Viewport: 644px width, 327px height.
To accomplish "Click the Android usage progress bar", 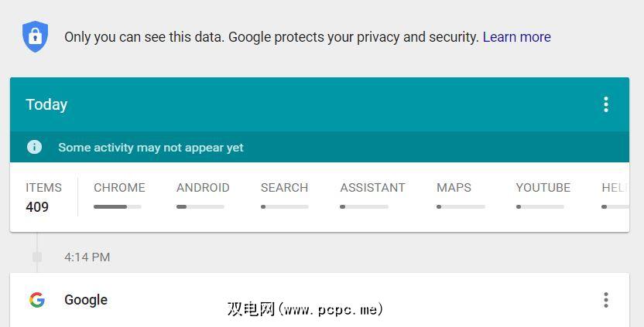I will 200,206.
